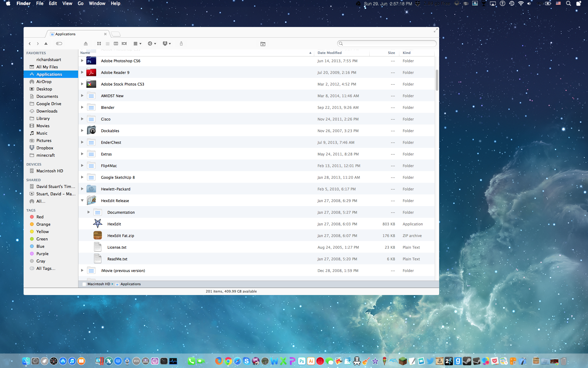Image resolution: width=588 pixels, height=368 pixels.
Task: Go back with the left arrow
Action: (30, 44)
